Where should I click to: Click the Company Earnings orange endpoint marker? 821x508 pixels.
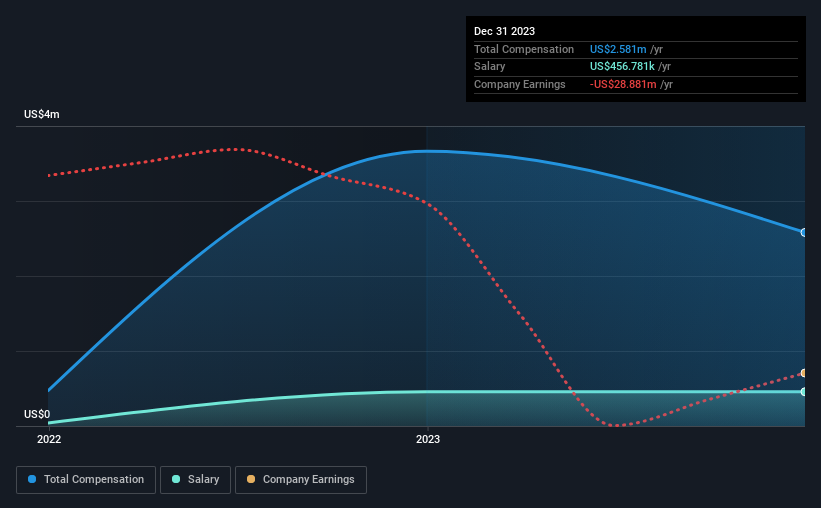click(804, 373)
